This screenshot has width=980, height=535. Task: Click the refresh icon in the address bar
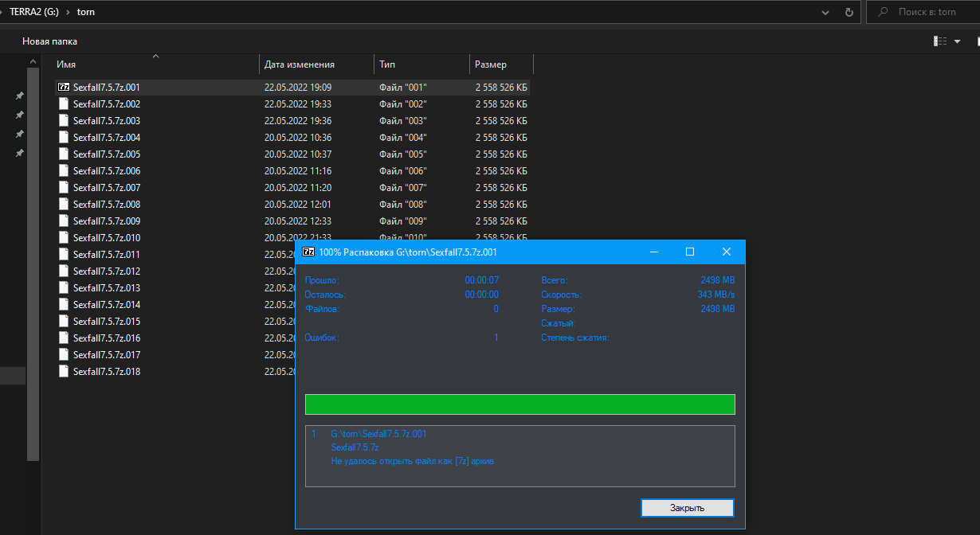coord(849,12)
